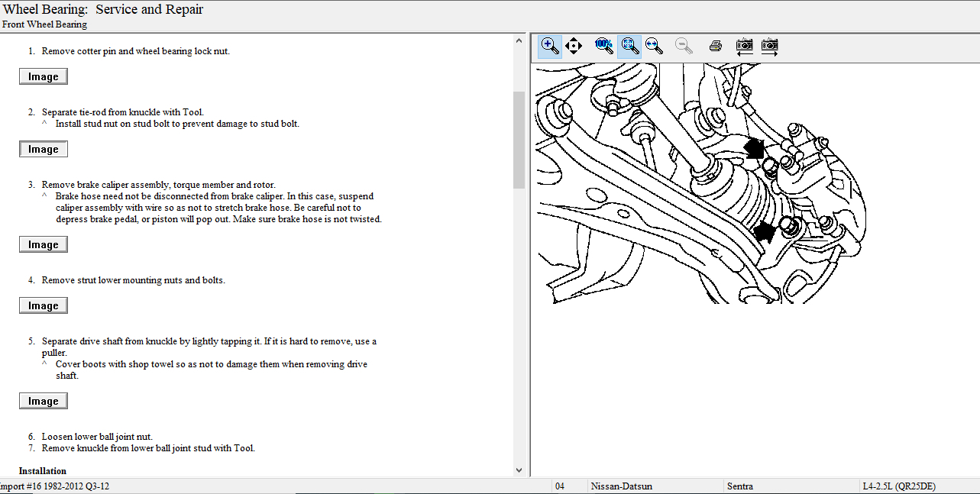Click 'Remove cotter pin and wheel bearing lock nut'
Viewport: 980px width, 494px height.
(x=136, y=51)
